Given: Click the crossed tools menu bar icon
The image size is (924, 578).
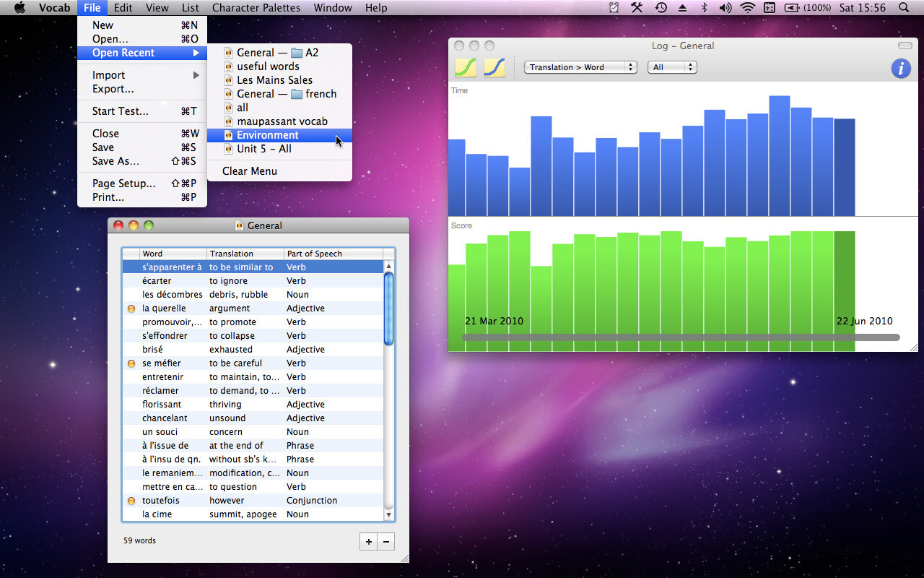Looking at the screenshot, I should pos(637,8).
